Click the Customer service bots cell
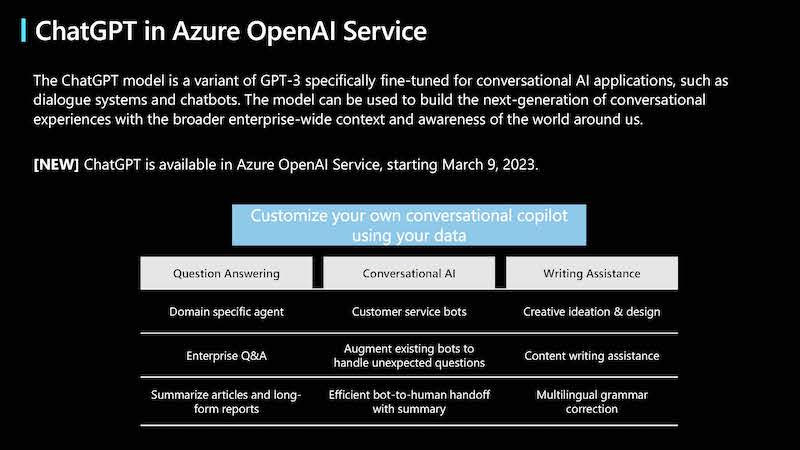Screen dimensions: 800x450 click(409, 312)
